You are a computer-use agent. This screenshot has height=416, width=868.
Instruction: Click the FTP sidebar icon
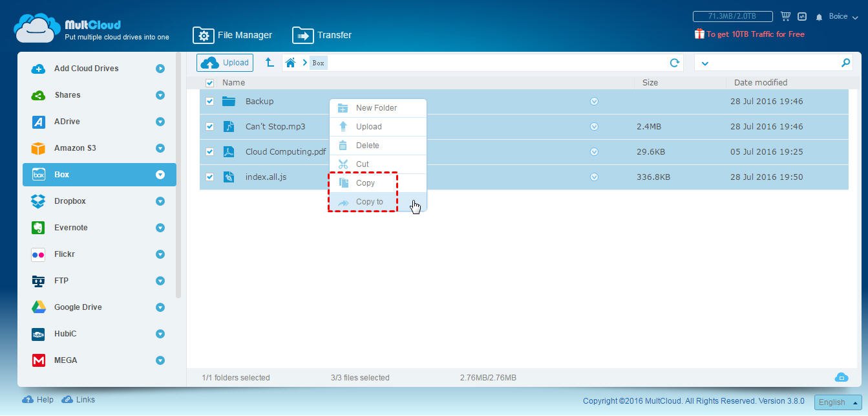38,281
